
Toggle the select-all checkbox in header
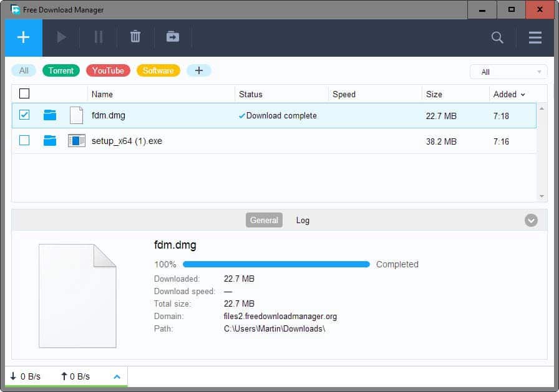coord(24,93)
